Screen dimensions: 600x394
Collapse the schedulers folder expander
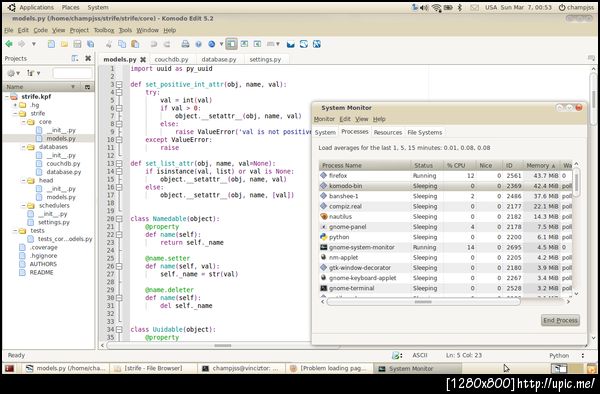(23, 205)
